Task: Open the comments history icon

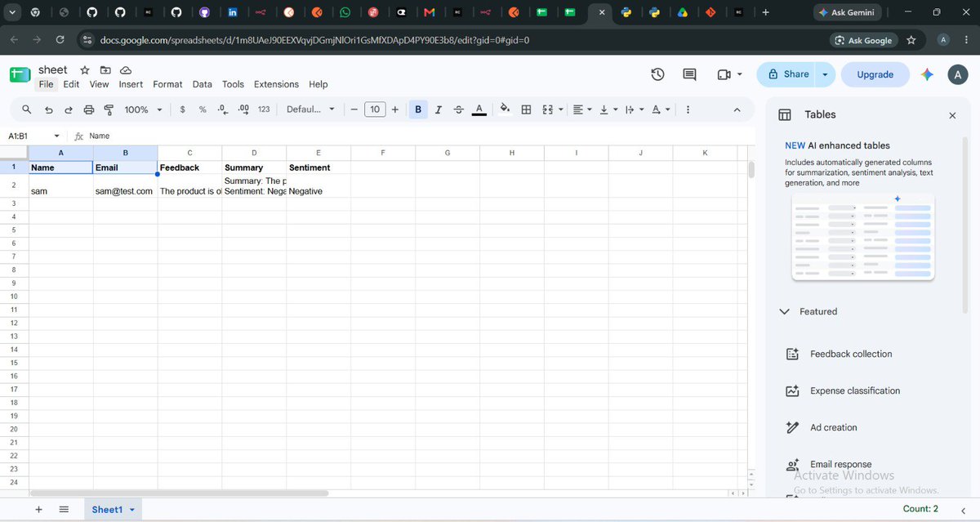Action: [690, 74]
